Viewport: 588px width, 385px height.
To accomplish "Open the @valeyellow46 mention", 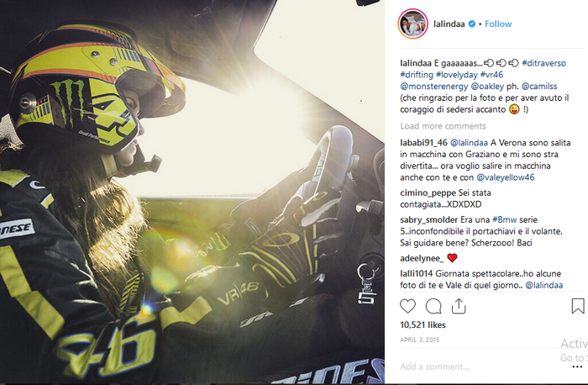I will pos(505,177).
